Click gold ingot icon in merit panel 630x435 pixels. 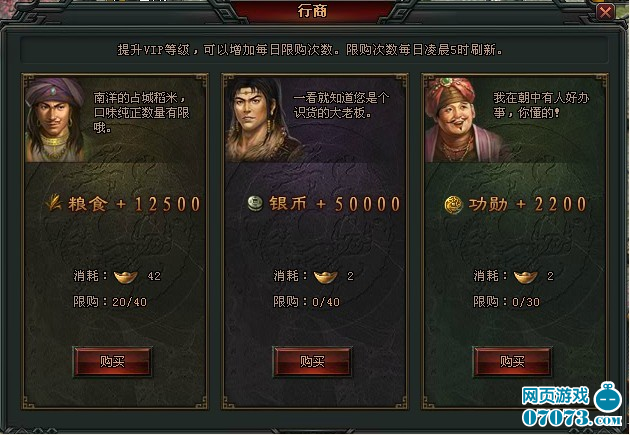pos(526,277)
